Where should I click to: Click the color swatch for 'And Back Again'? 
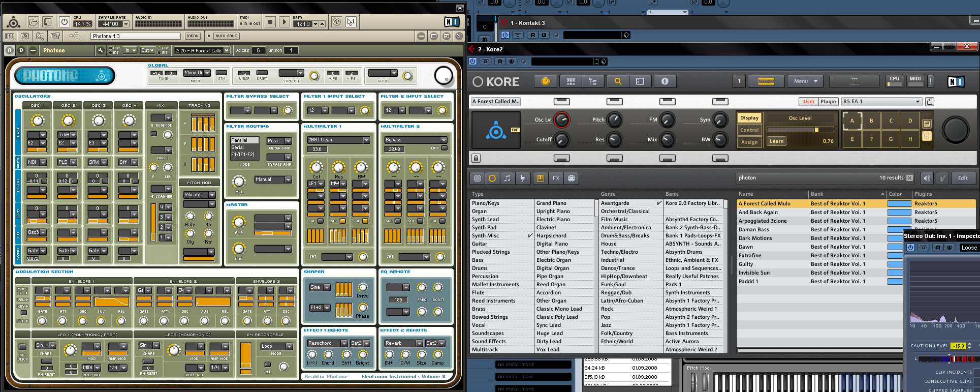(x=899, y=213)
